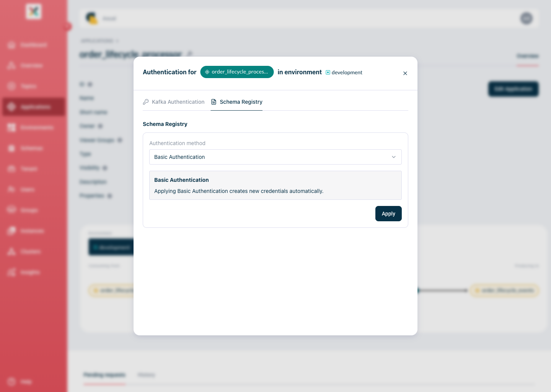Click the development environment label
Viewport: 551px width, 392px height.
pyautogui.click(x=344, y=72)
